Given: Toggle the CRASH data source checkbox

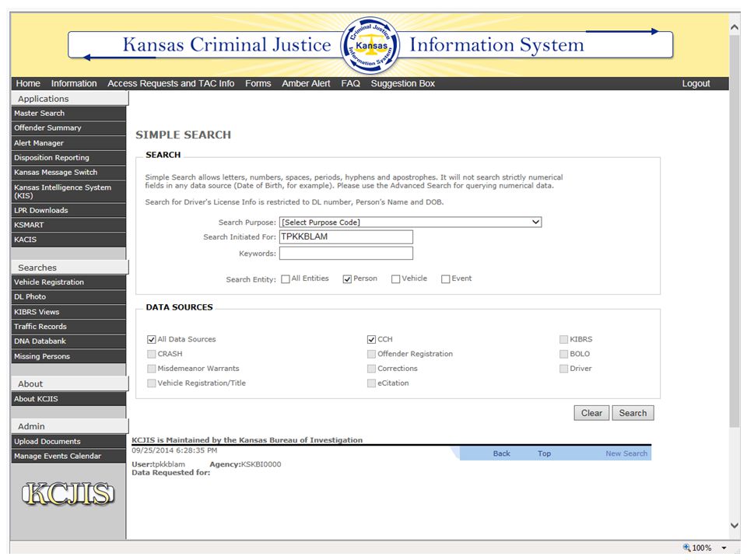Looking at the screenshot, I should (152, 355).
